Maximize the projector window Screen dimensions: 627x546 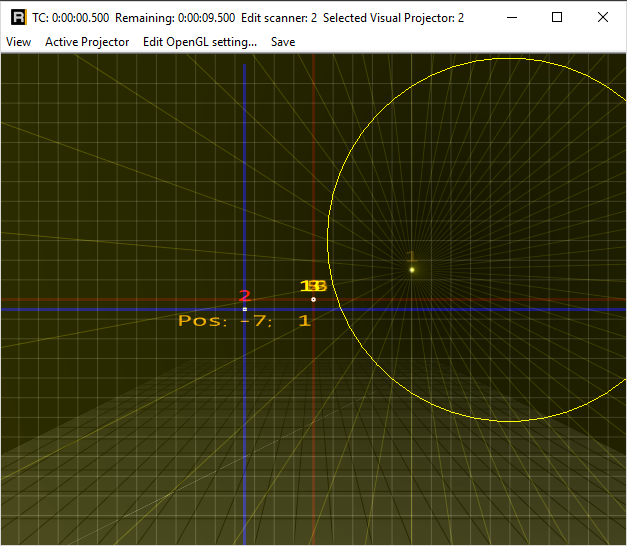coord(557,18)
